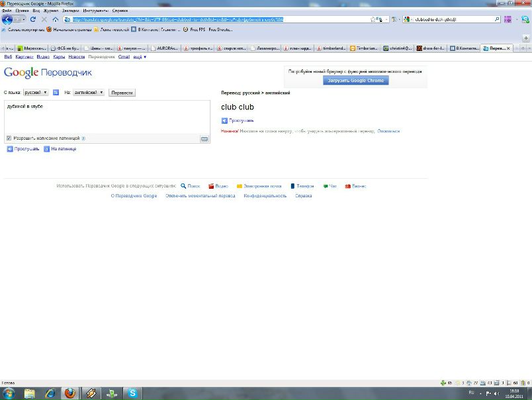Click inside the source text input area
This screenshot has width=532, height=400.
click(106, 118)
